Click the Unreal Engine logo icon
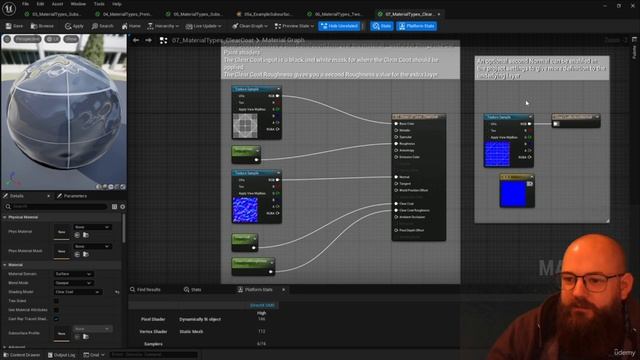The image size is (640, 360). tap(9, 8)
